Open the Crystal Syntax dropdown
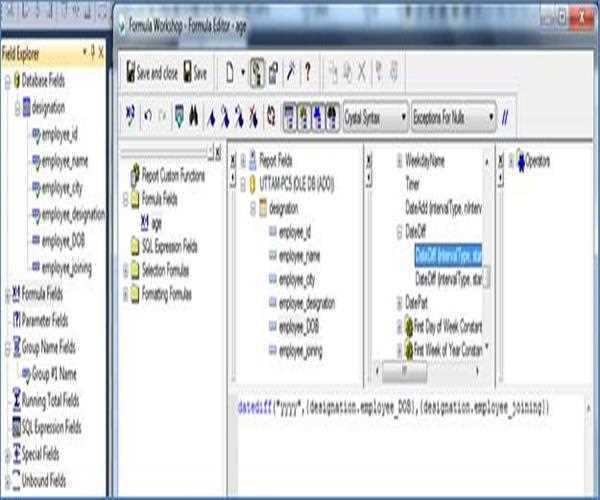This screenshot has width=600, height=500. [375, 117]
